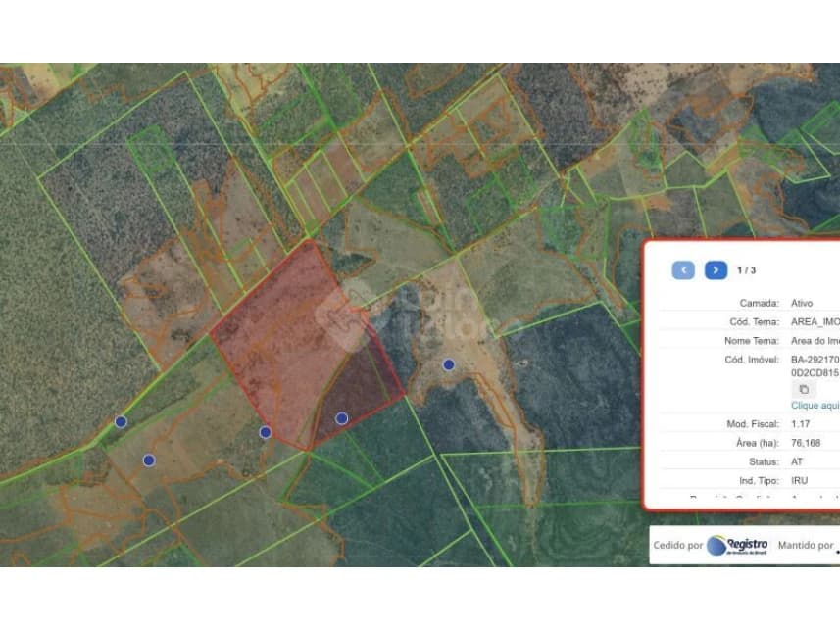Click the "Mod. Fiscal:" label
Viewport: 840px width, 630px height.
point(753,424)
